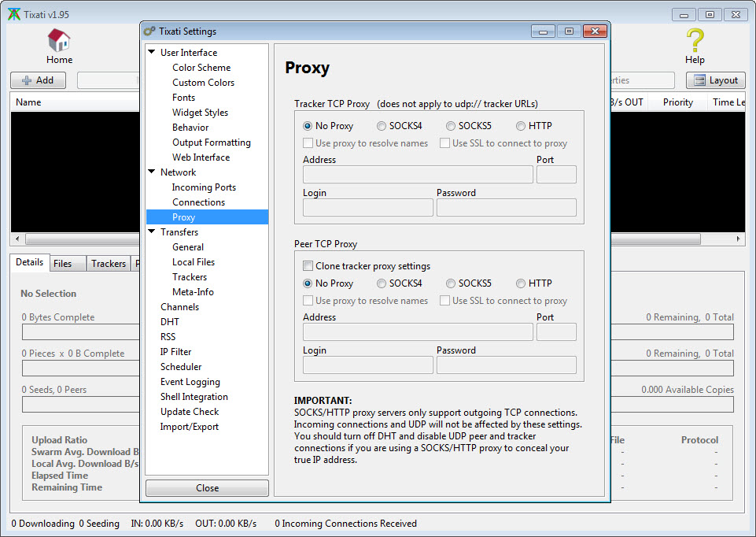
Task: Open Behavior settings page
Action: click(x=190, y=128)
